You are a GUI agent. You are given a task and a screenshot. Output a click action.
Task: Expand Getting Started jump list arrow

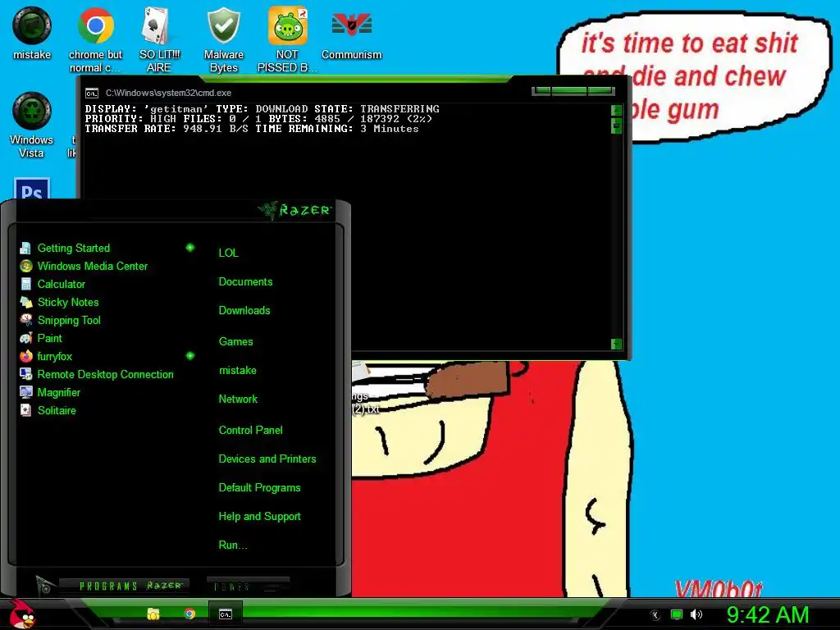tap(190, 248)
